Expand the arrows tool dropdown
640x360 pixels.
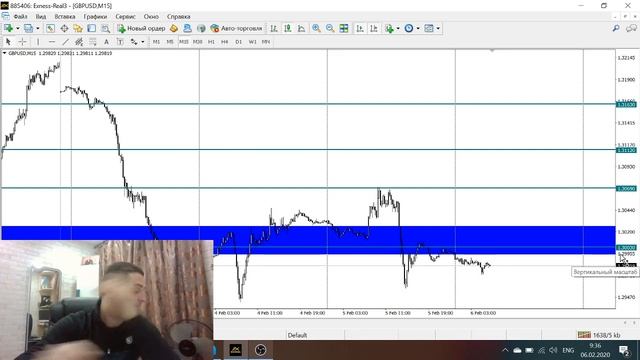click(x=142, y=42)
